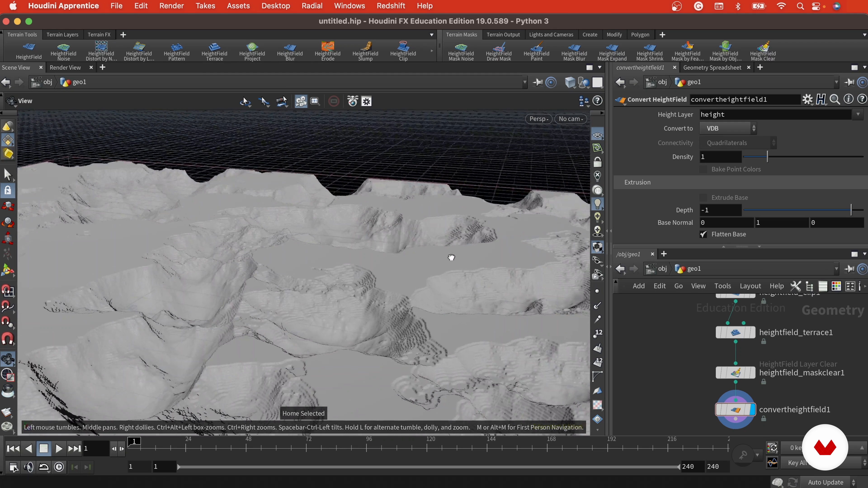Click the Density value input field
Viewport: 868px width, 488px height.
click(x=720, y=157)
